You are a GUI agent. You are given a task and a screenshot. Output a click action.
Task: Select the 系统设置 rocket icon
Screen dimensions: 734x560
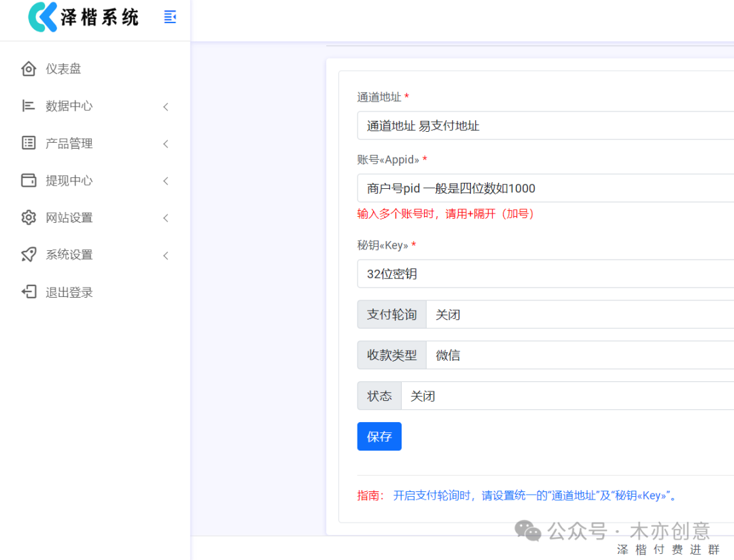point(28,255)
